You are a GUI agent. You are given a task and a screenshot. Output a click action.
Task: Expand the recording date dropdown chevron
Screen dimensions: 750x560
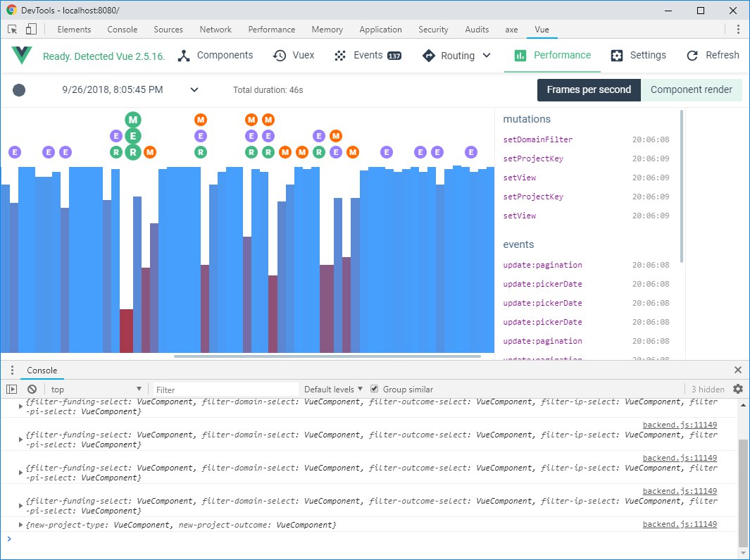pyautogui.click(x=194, y=90)
